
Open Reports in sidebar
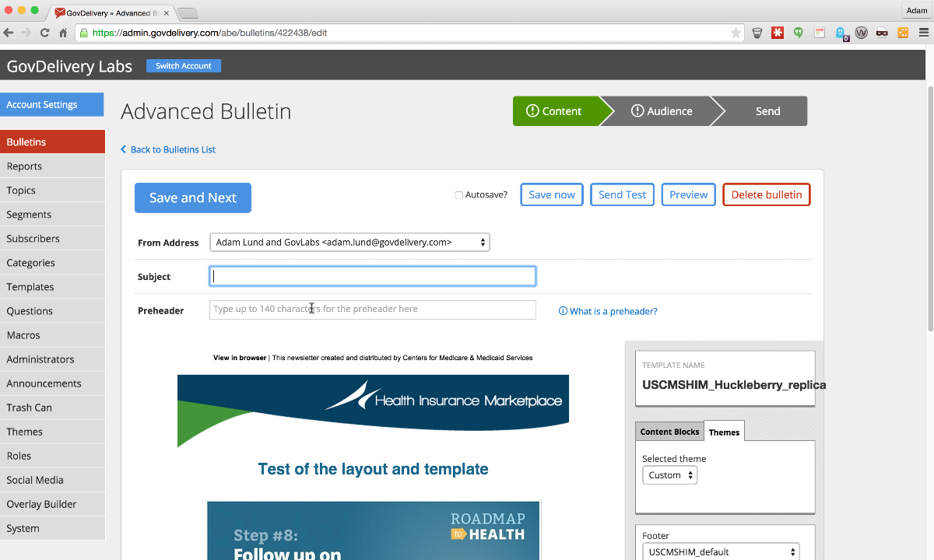pos(52,166)
